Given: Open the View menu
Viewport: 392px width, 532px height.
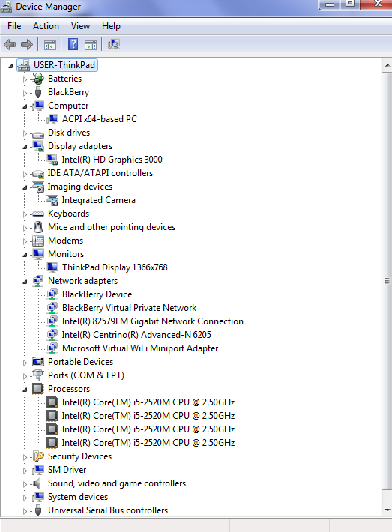Looking at the screenshot, I should coord(80,26).
